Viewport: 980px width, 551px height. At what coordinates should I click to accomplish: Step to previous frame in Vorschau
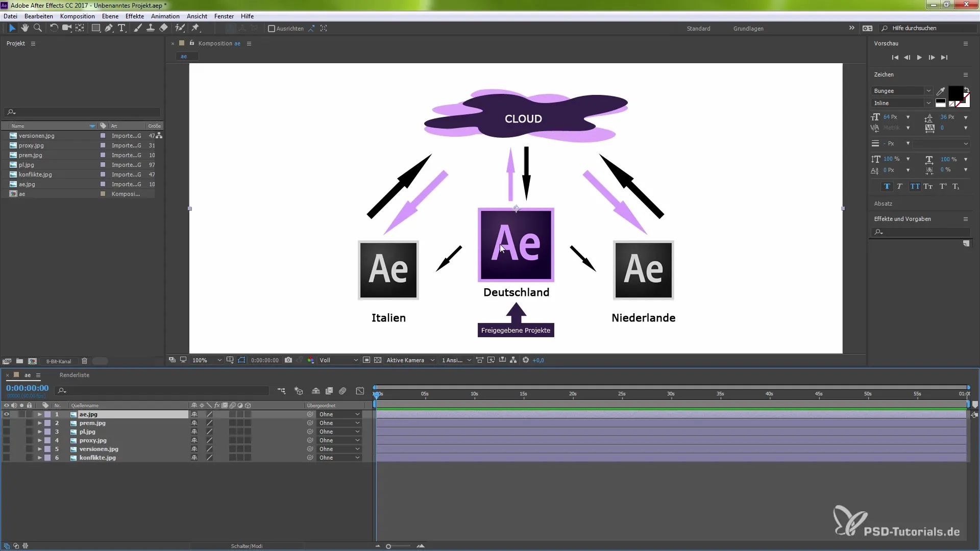tap(907, 58)
